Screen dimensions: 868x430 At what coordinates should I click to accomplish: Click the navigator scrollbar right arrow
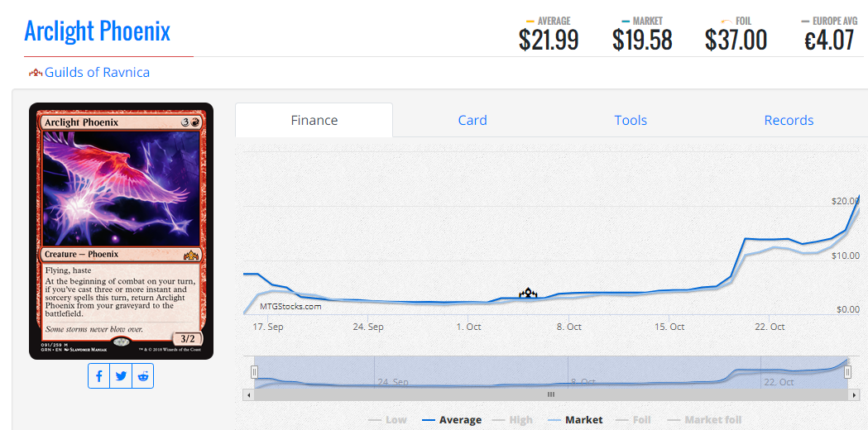pyautogui.click(x=853, y=395)
